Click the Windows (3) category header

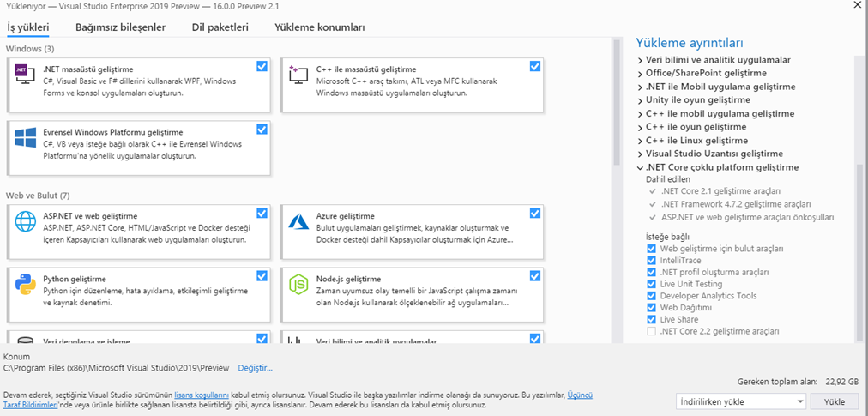[x=30, y=49]
